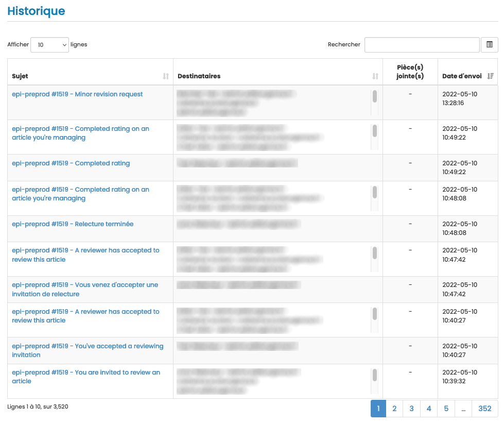Jump to page 5 in pagination
The width and height of the screenshot is (504, 423).
point(446,409)
